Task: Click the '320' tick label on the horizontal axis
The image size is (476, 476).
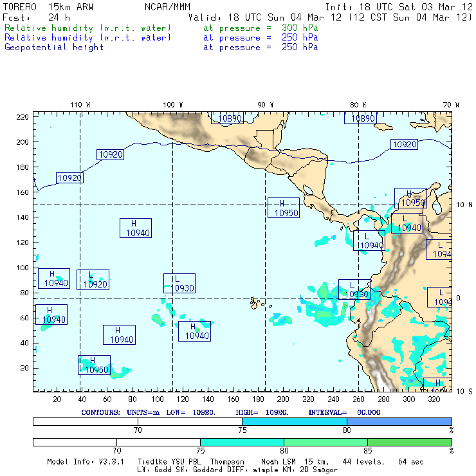Action: 434,399
